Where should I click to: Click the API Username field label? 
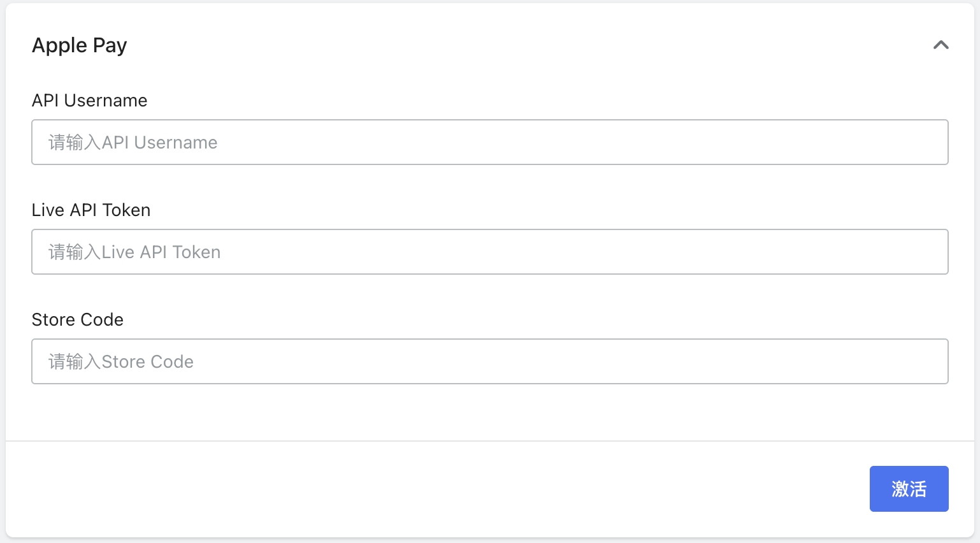(x=89, y=101)
